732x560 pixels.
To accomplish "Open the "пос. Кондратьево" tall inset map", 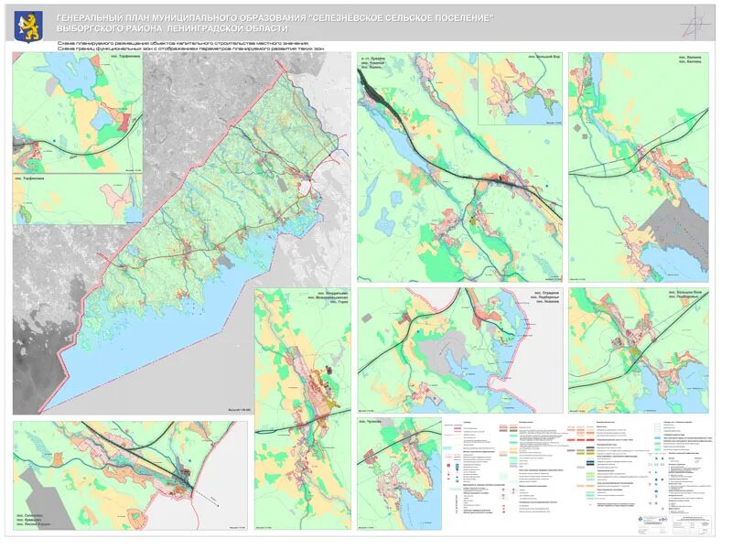I will (303, 409).
